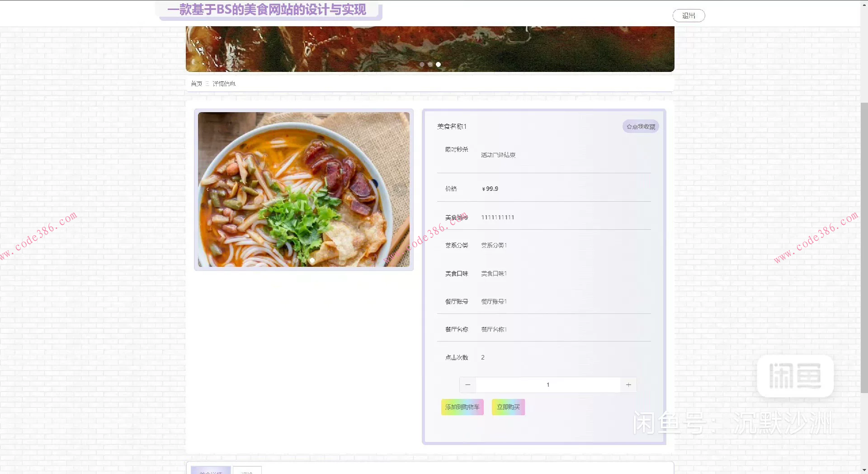
Task: Select the second banner carousel dot
Action: 429,64
